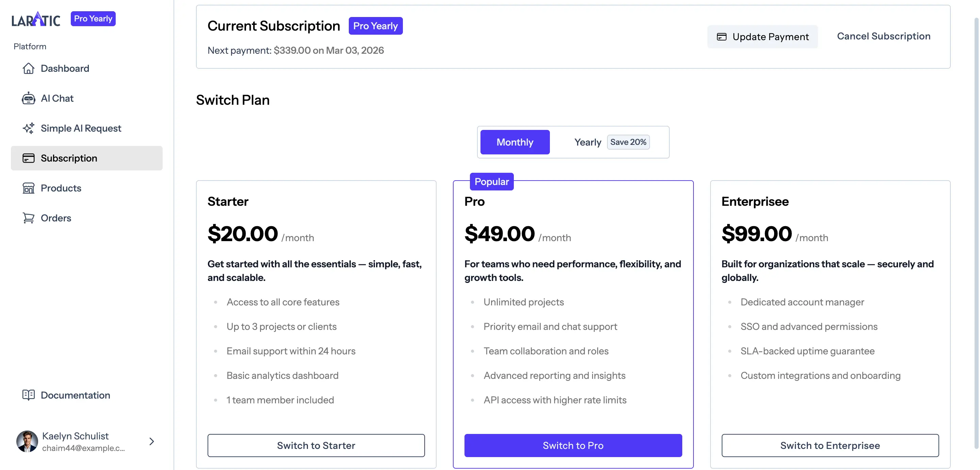The width and height of the screenshot is (980, 470).
Task: Click the Update Payment button
Action: pyautogui.click(x=762, y=36)
